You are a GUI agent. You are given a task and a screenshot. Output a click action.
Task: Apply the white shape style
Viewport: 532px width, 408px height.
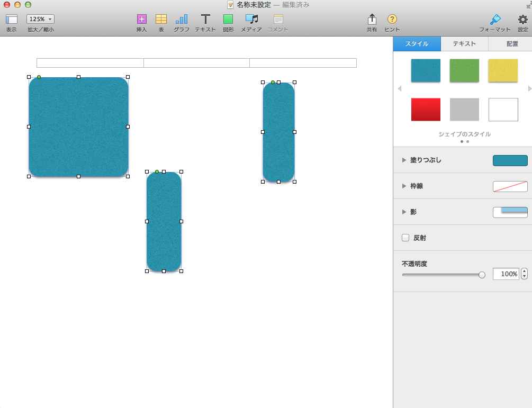[503, 110]
